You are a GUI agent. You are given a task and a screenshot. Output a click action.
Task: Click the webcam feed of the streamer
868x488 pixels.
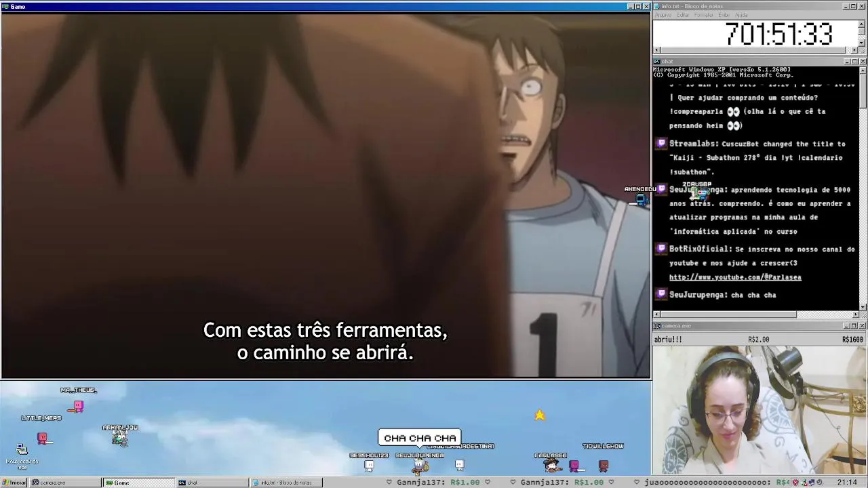[x=759, y=410]
